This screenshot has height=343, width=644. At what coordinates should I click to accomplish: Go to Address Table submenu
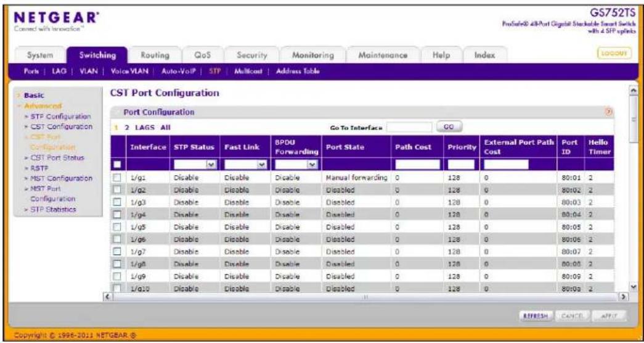click(298, 71)
